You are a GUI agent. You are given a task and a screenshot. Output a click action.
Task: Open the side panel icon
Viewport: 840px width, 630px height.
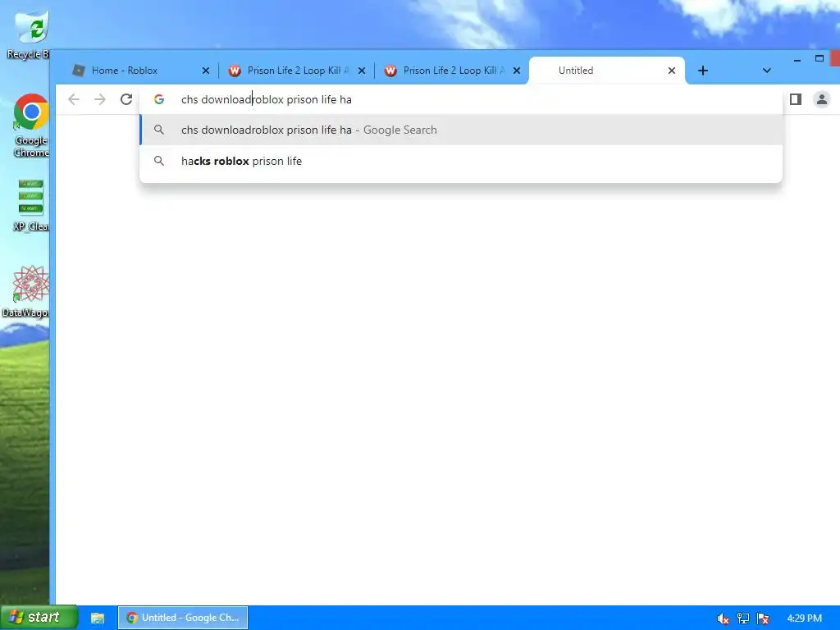coord(796,99)
